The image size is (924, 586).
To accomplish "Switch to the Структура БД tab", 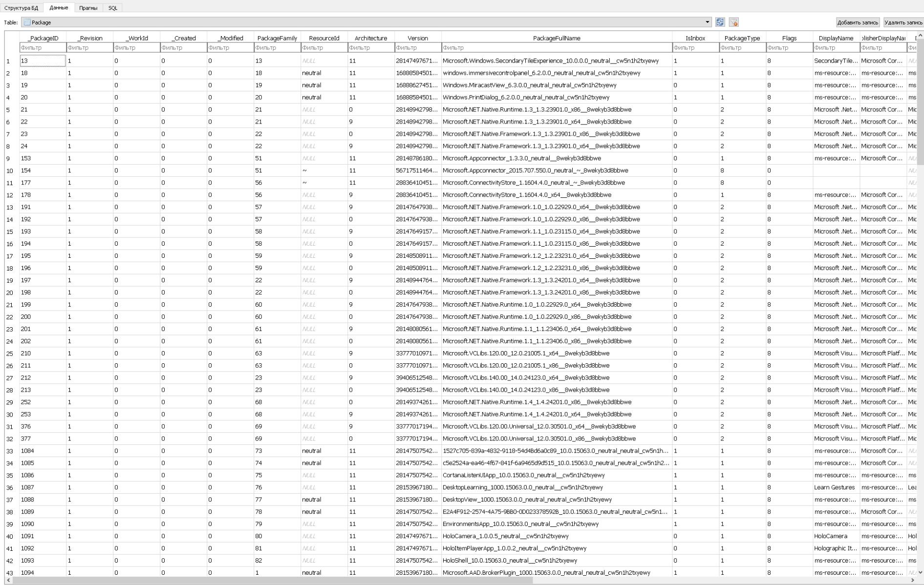I will click(x=21, y=8).
